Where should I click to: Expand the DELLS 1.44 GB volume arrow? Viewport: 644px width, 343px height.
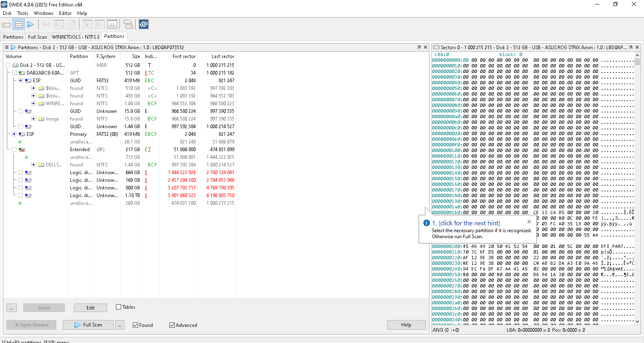coord(33,165)
